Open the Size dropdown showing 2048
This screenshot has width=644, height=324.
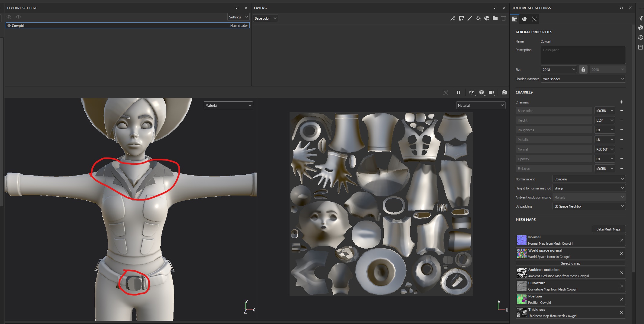point(558,69)
